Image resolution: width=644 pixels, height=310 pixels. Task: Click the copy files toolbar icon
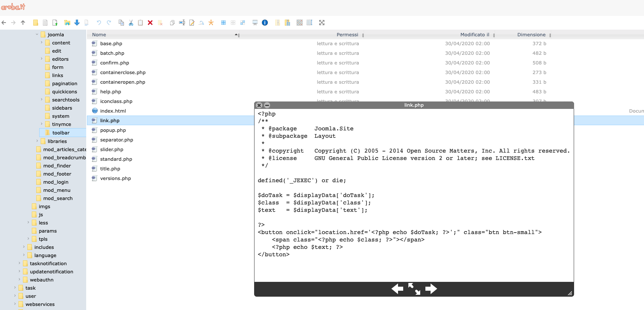[121, 23]
